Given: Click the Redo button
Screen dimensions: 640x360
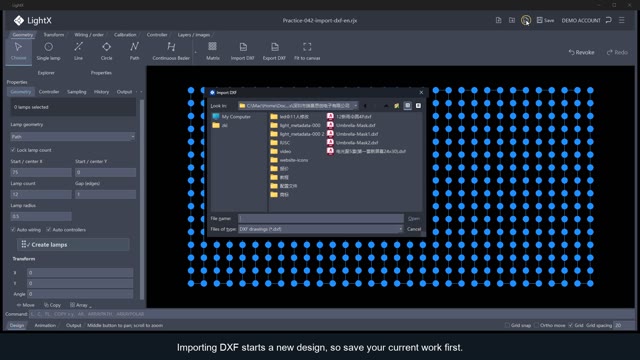Looking at the screenshot, I should (x=617, y=52).
